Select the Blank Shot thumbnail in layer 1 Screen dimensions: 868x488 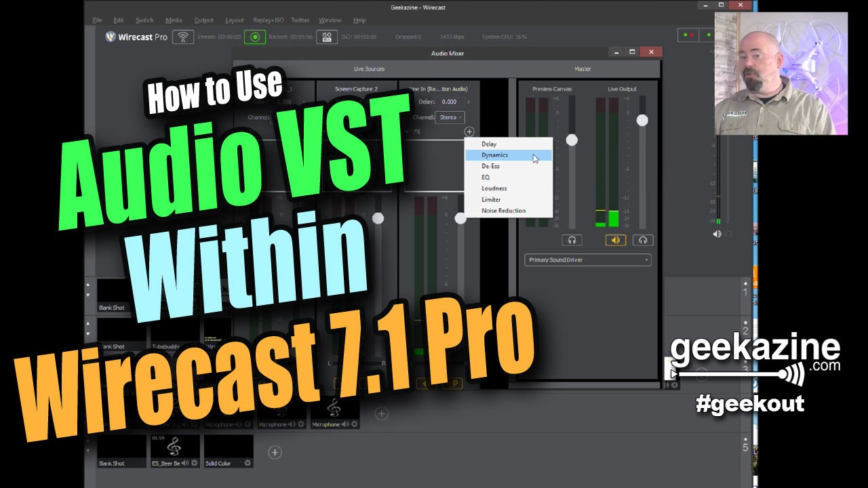point(122,296)
